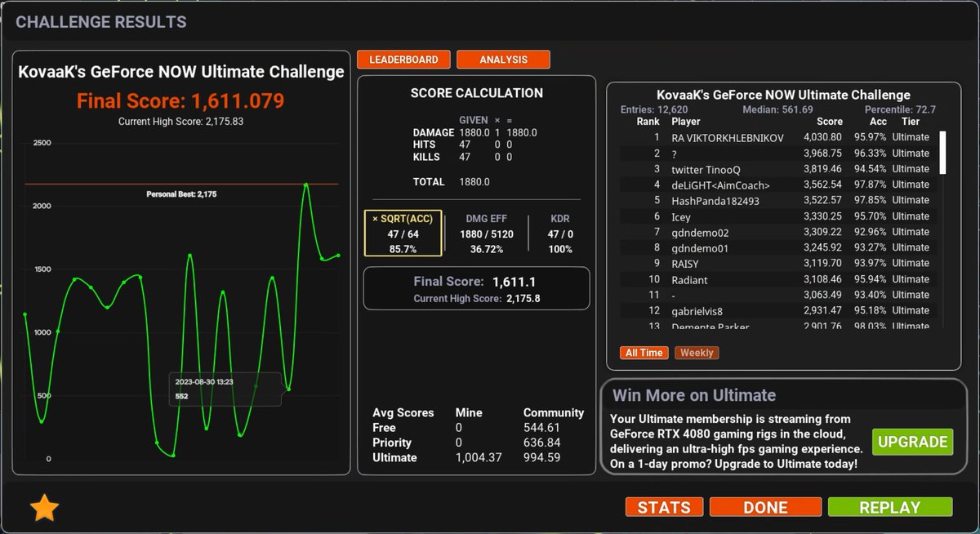Select the Radiant leaderboard row
This screenshot has height=534, width=980.
click(x=780, y=279)
